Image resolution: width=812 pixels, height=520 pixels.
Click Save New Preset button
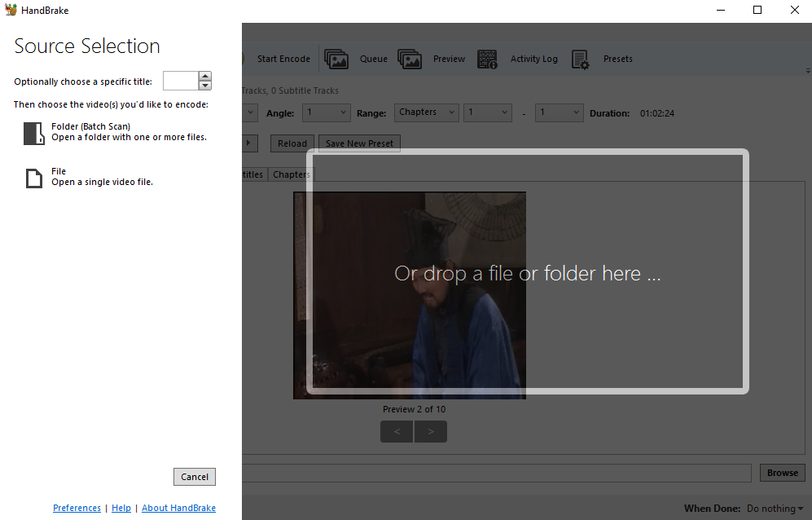[x=359, y=143]
